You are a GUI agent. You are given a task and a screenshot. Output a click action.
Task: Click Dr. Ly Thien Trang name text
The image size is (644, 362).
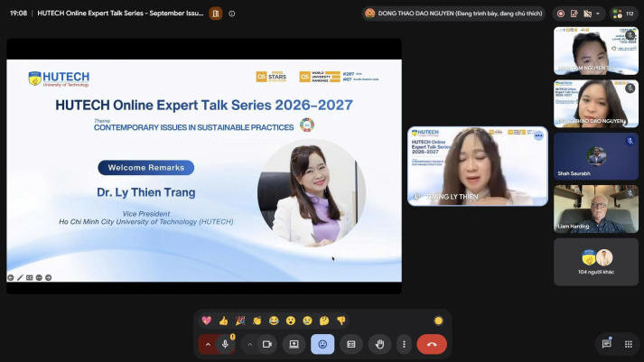146,192
